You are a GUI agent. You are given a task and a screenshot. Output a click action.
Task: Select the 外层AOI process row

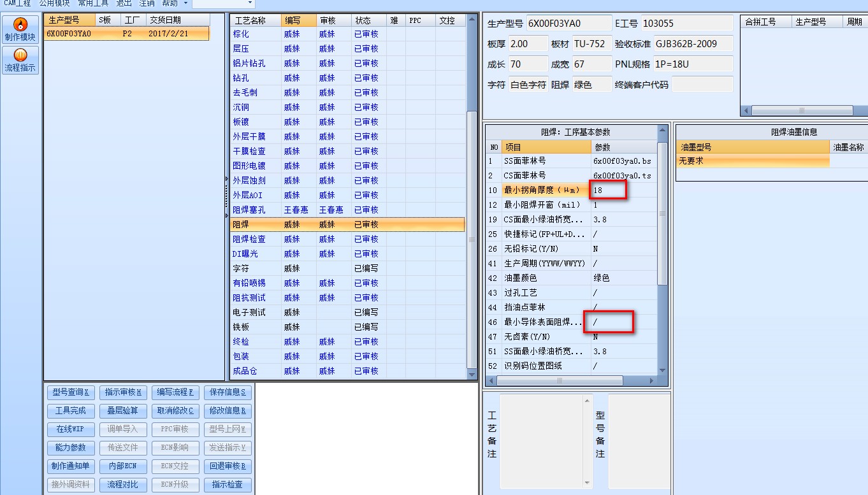(x=348, y=196)
